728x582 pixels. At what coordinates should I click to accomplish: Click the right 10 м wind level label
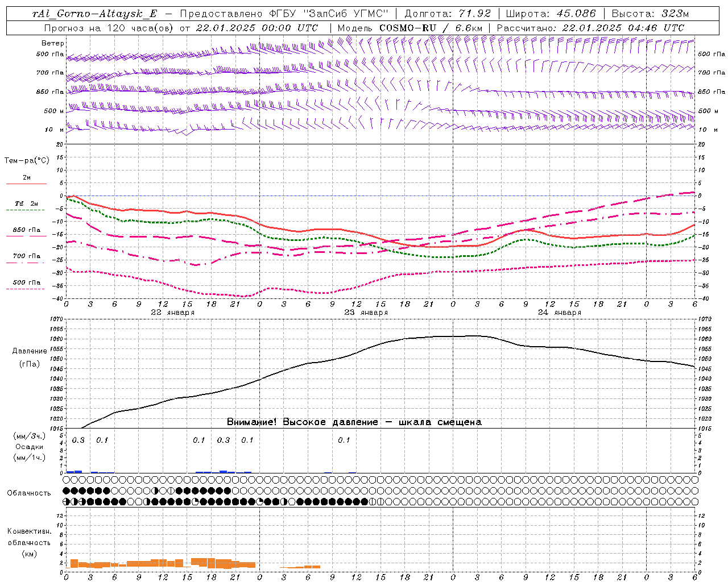(708, 130)
